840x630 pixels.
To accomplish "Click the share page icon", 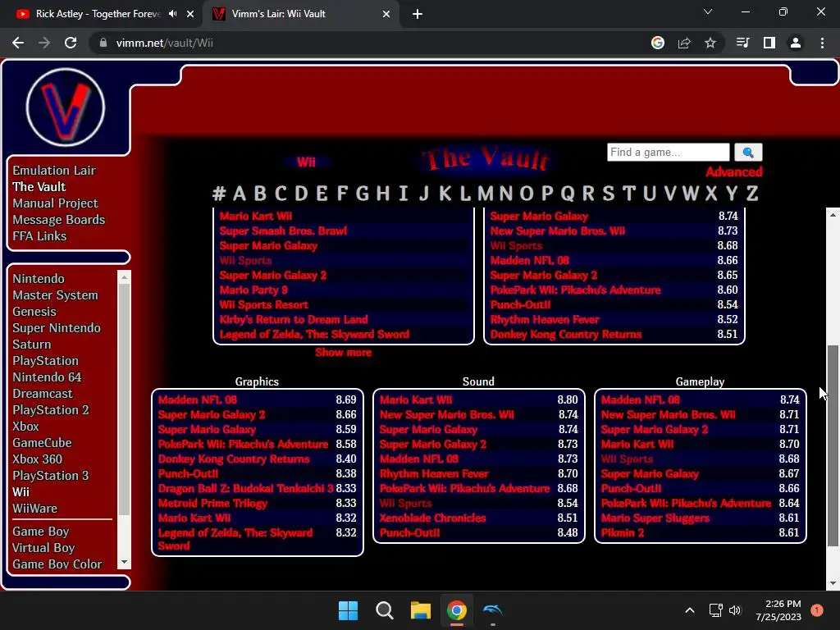I will (x=684, y=43).
